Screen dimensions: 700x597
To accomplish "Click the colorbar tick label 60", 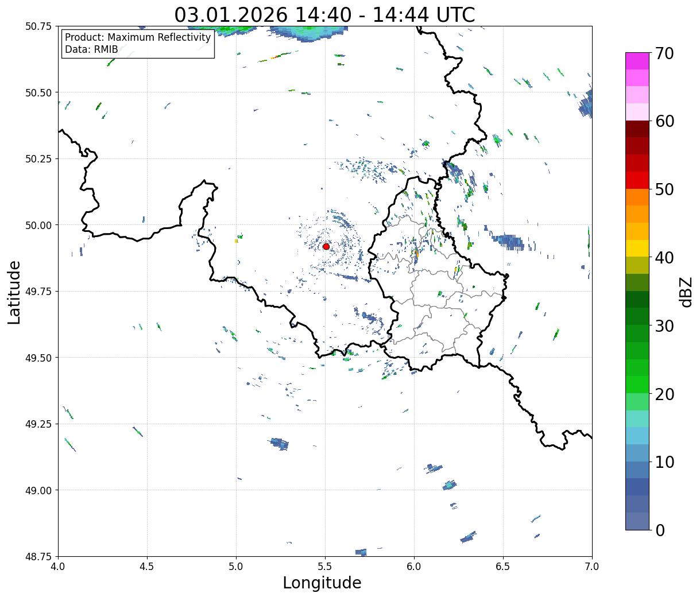I will [664, 121].
